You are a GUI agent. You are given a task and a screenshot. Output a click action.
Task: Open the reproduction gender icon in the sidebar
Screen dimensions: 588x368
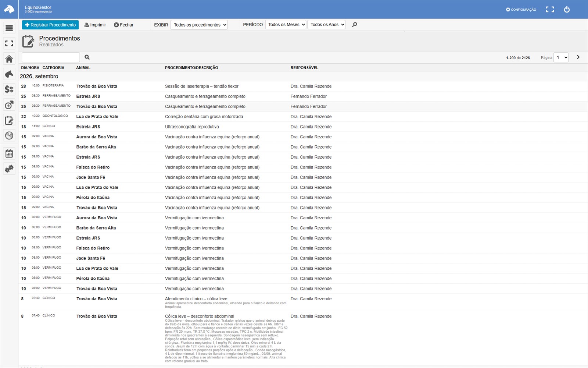tap(9, 105)
